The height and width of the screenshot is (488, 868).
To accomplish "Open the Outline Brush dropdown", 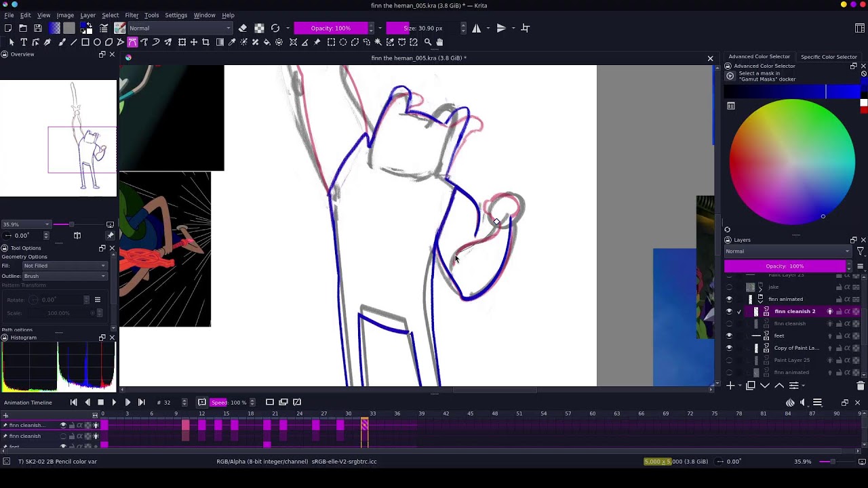I will point(64,276).
